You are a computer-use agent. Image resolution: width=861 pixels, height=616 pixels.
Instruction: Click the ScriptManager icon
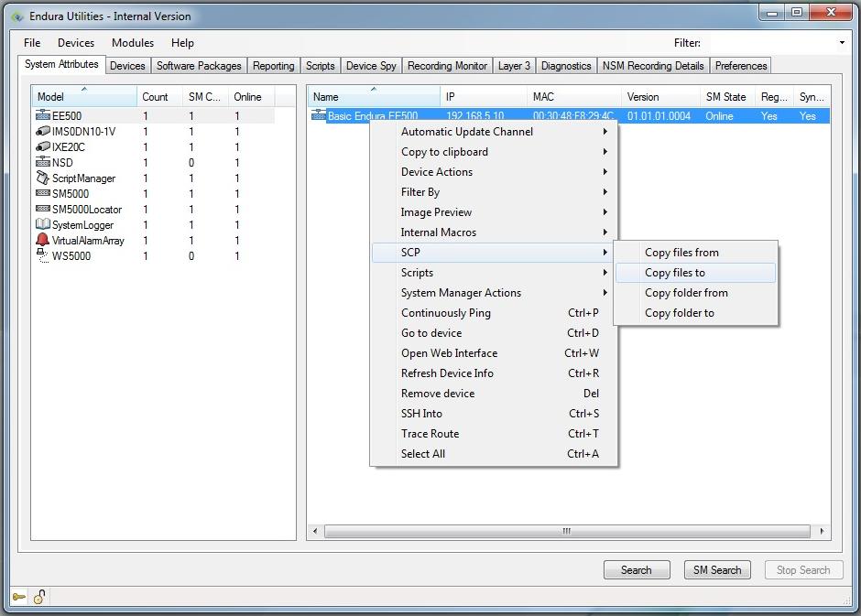tap(43, 178)
